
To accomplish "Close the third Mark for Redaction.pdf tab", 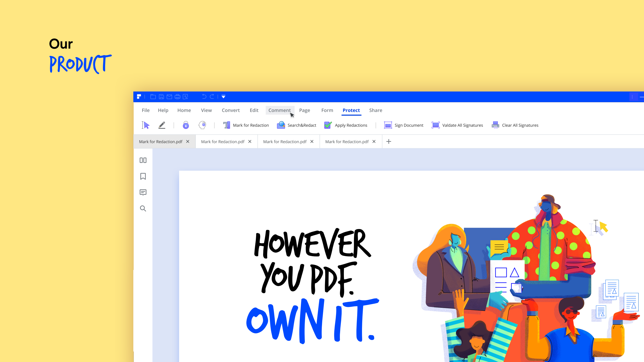I will 312,142.
